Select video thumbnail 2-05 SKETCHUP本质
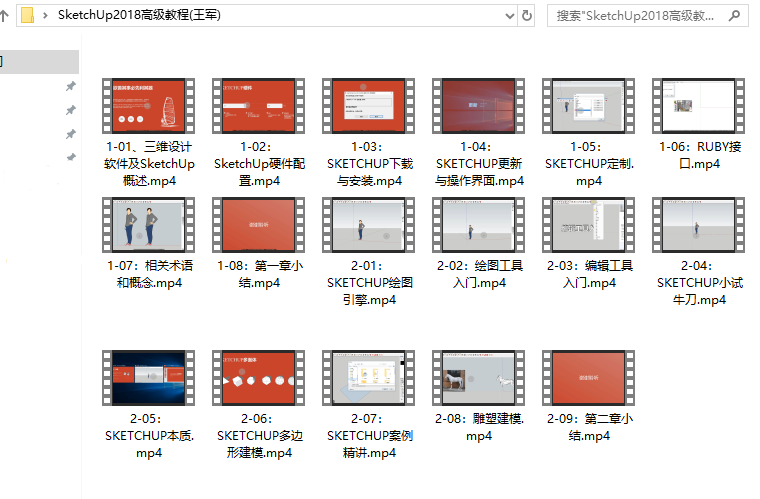The image size is (760, 499). click(148, 378)
